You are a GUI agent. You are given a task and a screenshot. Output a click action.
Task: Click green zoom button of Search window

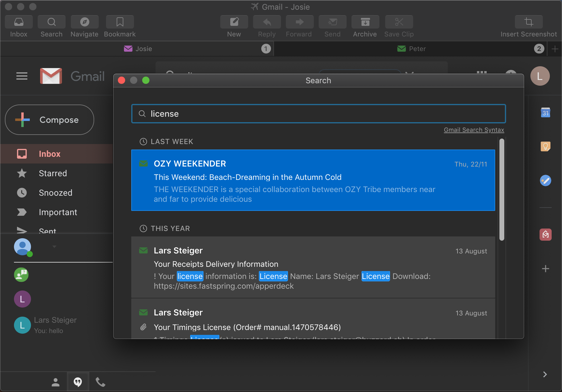pos(146,80)
